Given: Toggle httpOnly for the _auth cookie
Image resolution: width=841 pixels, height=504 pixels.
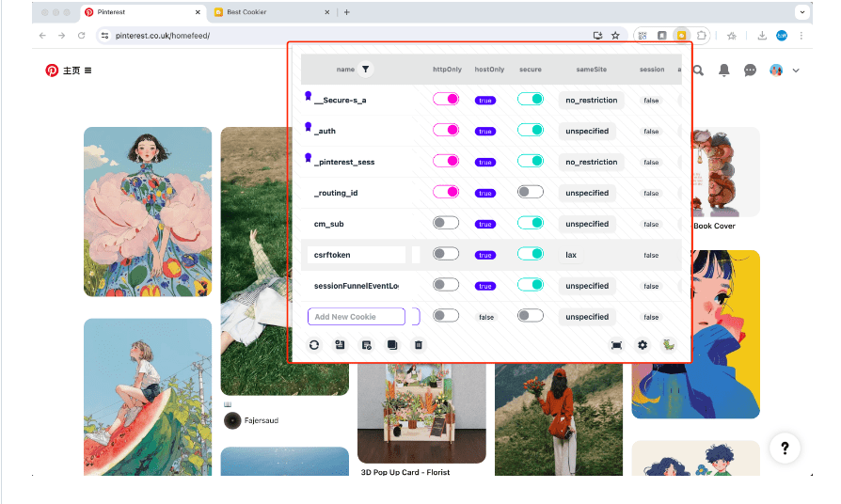Looking at the screenshot, I should [x=446, y=131].
